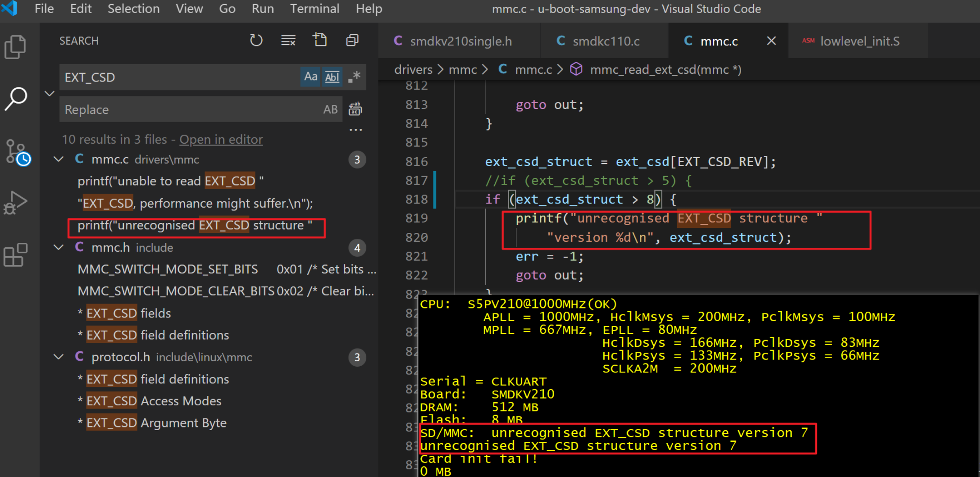The height and width of the screenshot is (477, 980).
Task: Click the Replace All icon
Action: 356,109
